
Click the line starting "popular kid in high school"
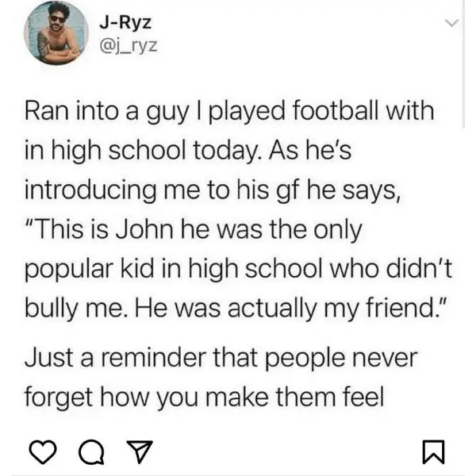(x=238, y=270)
